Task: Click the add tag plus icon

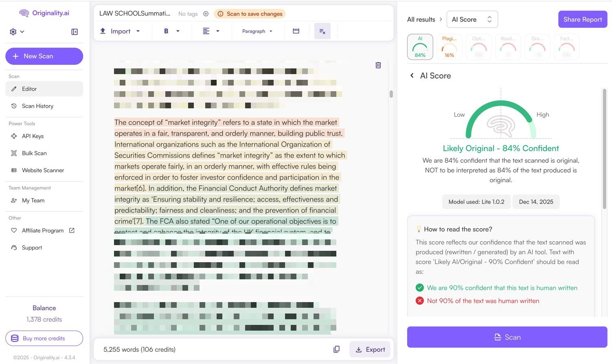Action: 206,14
